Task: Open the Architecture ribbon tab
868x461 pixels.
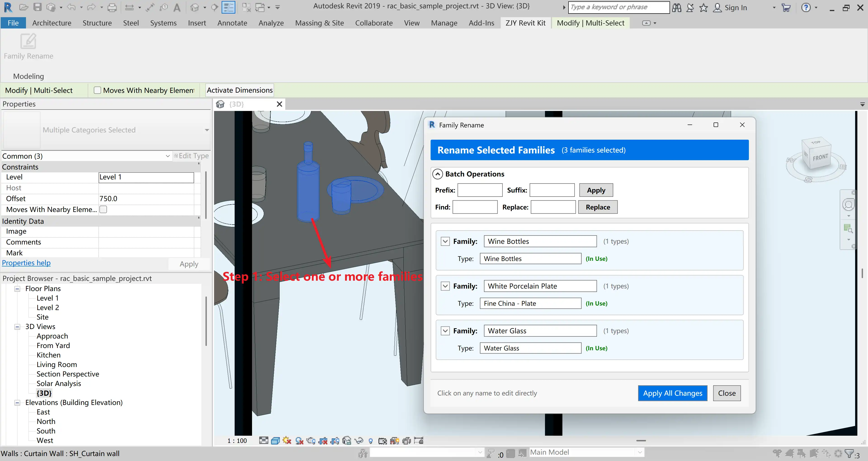Action: point(52,23)
